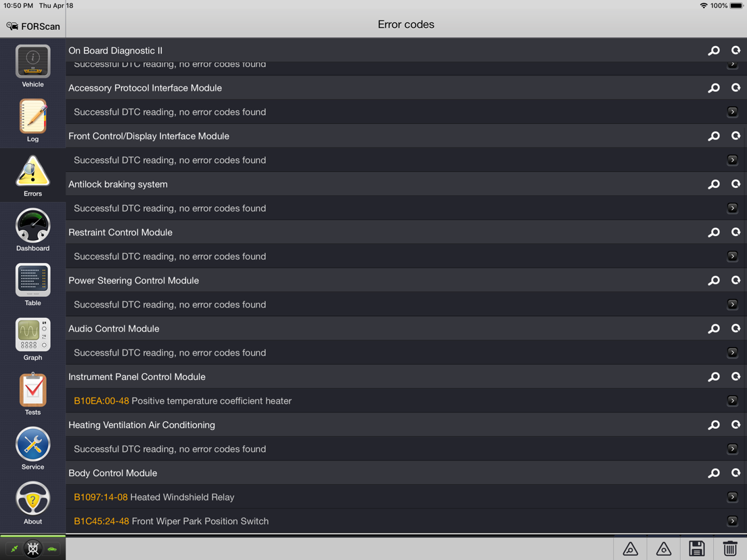This screenshot has width=747, height=560.
Task: Search Antilock braking system codes
Action: [x=714, y=184]
